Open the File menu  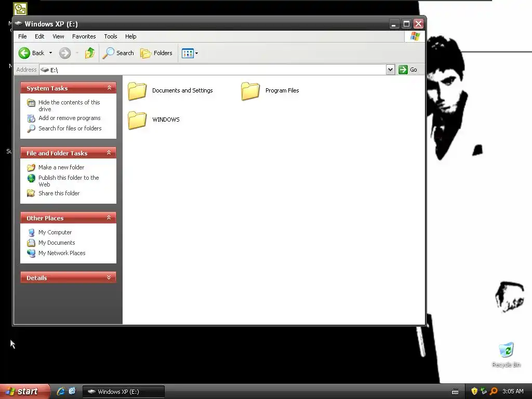(22, 36)
